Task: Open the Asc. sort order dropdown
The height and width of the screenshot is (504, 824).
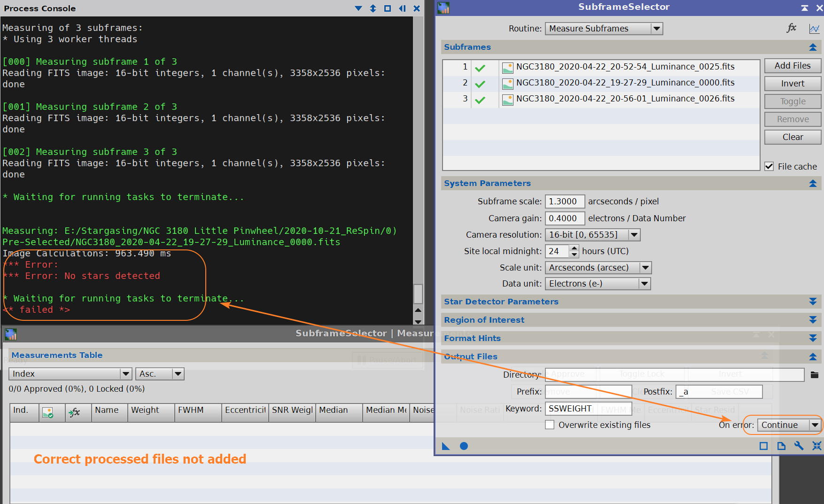Action: tap(160, 374)
